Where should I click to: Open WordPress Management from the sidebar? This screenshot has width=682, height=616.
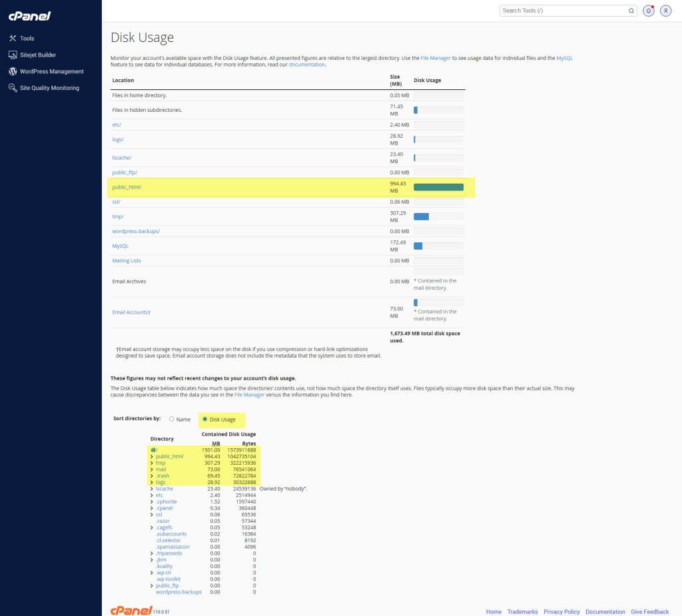pos(51,71)
